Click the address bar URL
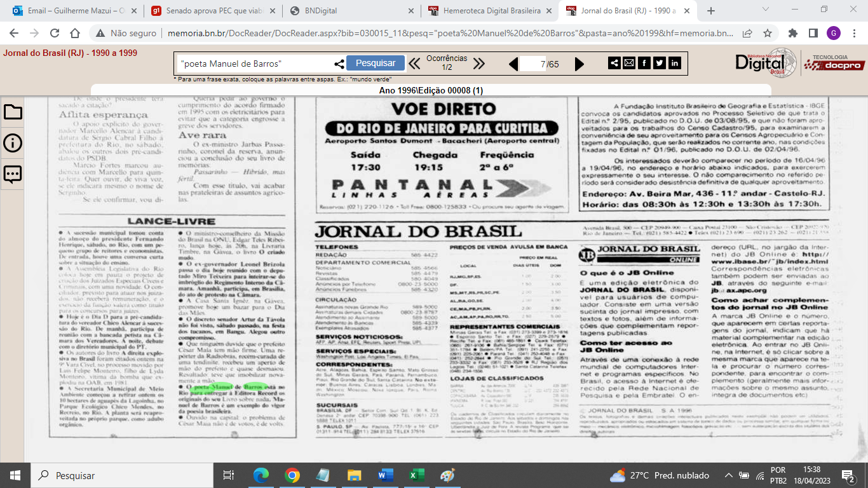The width and height of the screenshot is (868, 488). click(x=450, y=33)
